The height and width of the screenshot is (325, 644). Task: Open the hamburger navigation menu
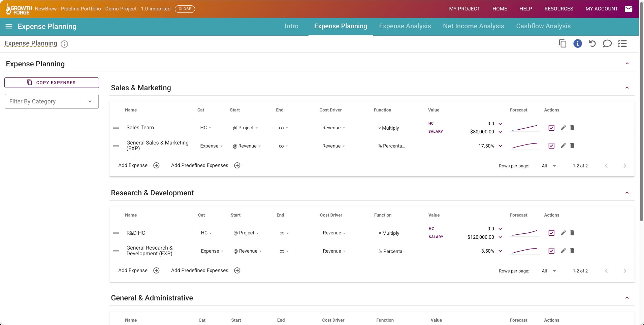(9, 26)
